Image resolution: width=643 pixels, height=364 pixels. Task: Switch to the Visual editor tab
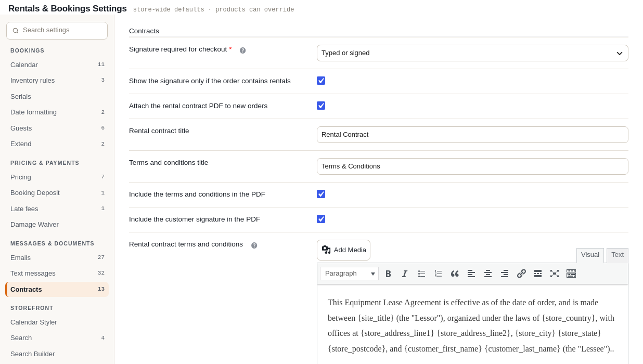pyautogui.click(x=590, y=255)
